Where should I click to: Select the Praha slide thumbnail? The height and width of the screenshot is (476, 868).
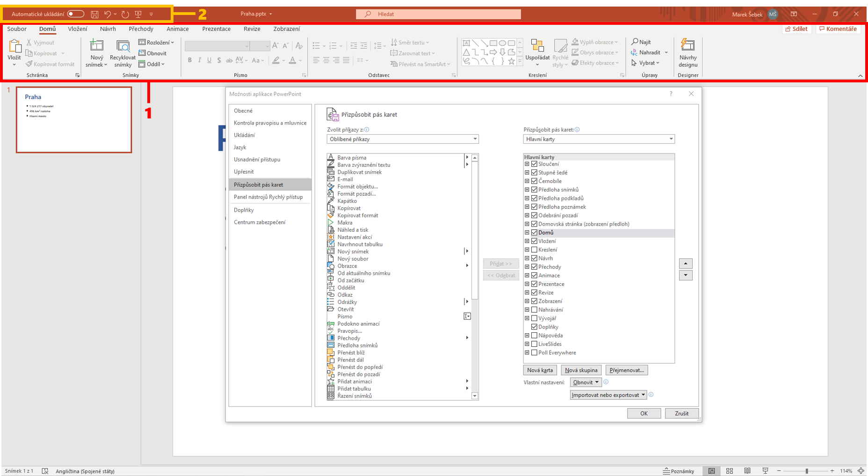[74, 120]
